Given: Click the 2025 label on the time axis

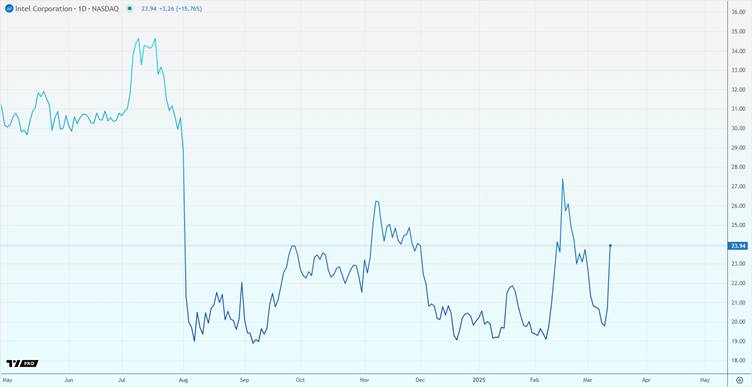Looking at the screenshot, I should point(480,380).
